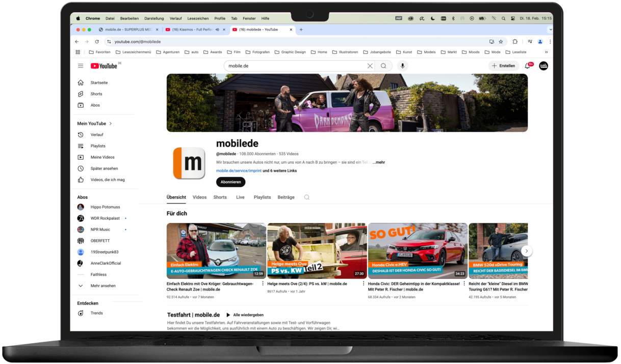Switch to the Videos channel tab
Viewport: 621px width, 364px height.
pyautogui.click(x=199, y=197)
